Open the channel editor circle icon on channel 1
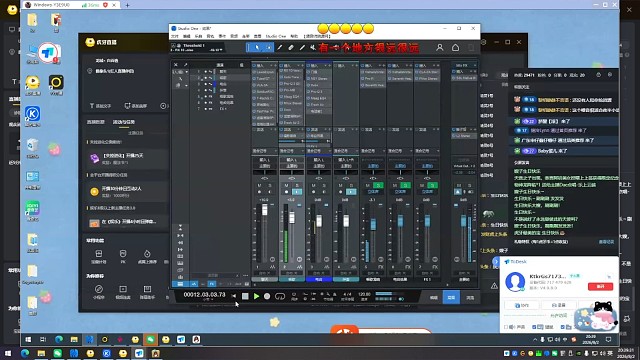 (272, 260)
